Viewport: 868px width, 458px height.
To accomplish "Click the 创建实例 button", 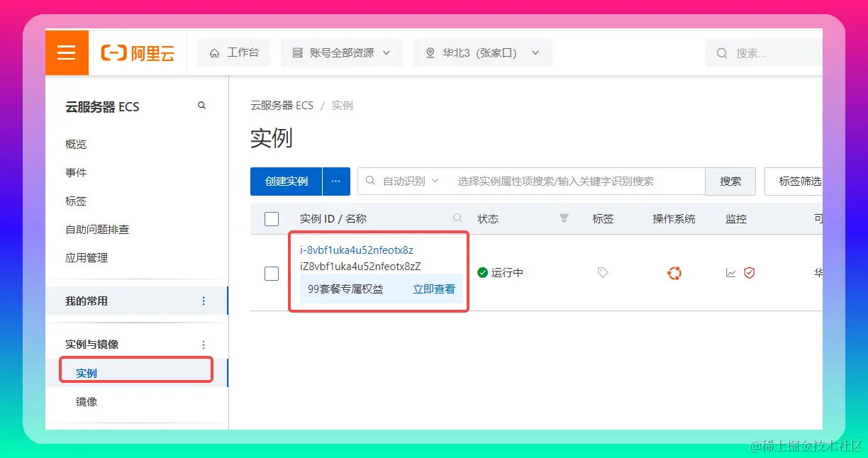I will tap(286, 181).
